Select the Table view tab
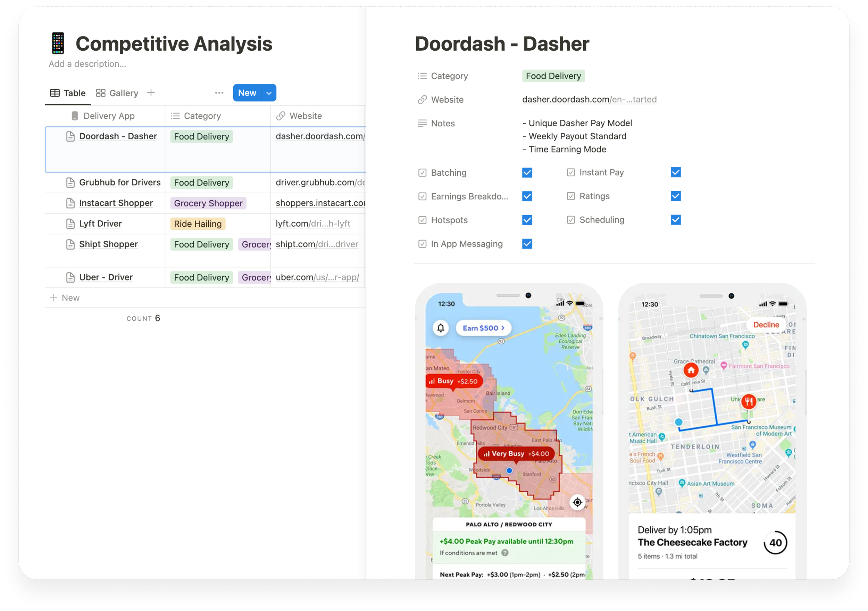 68,93
